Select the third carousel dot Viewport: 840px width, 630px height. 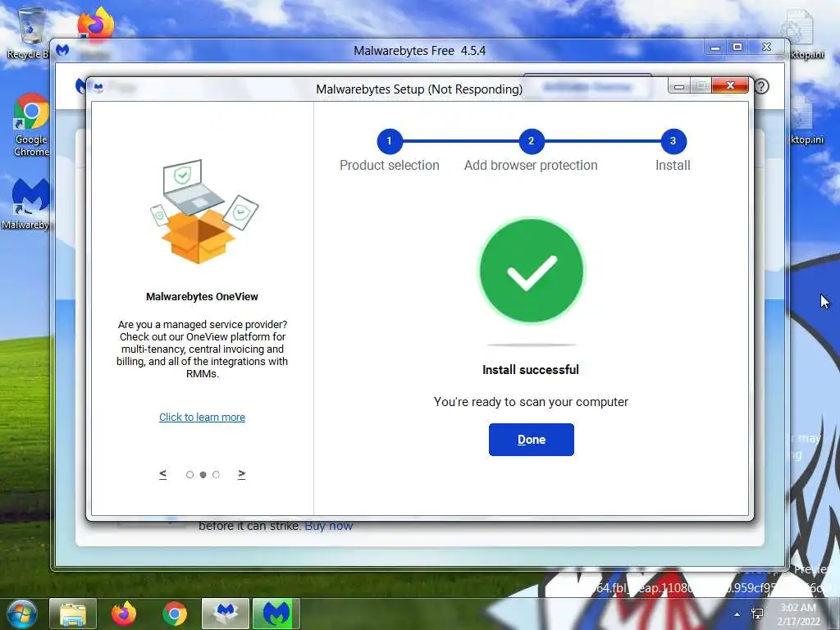coord(216,475)
